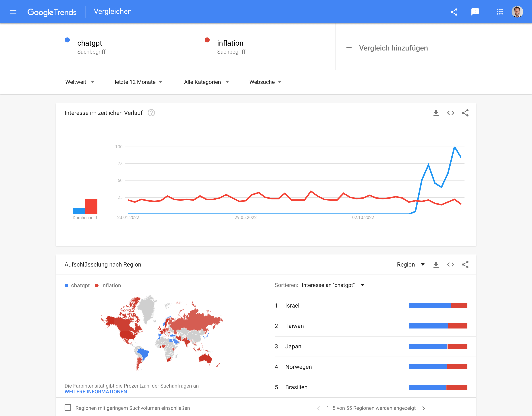Select Norwegen in the region list
The height and width of the screenshot is (416, 532).
point(375,367)
